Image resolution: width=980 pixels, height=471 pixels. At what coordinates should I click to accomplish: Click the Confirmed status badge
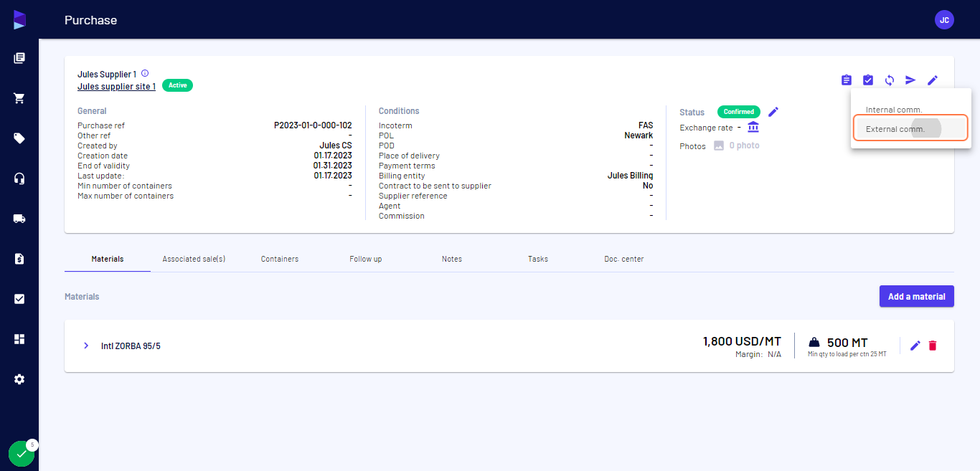(739, 112)
